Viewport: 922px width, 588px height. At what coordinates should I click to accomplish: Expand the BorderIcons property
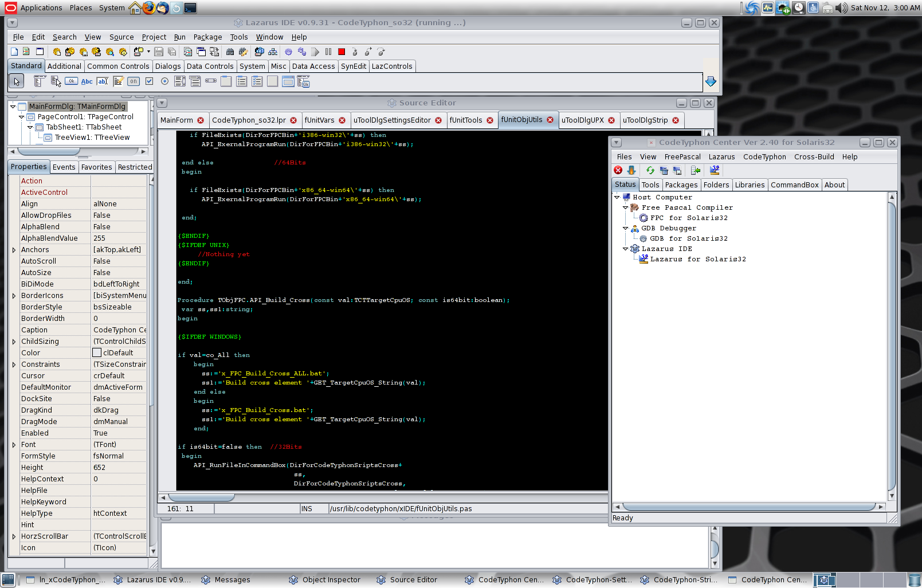click(14, 296)
